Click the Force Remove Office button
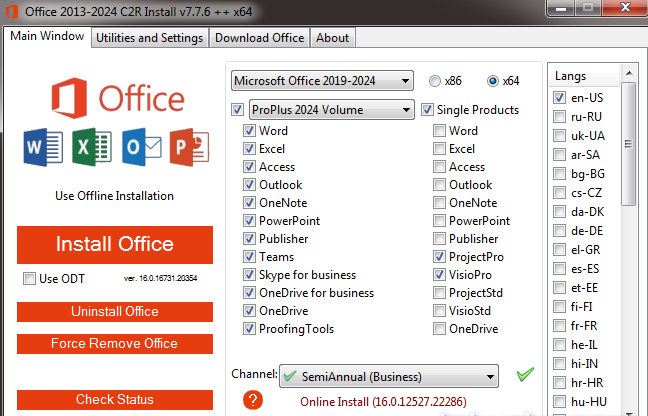Image resolution: width=648 pixels, height=416 pixels. [x=114, y=343]
